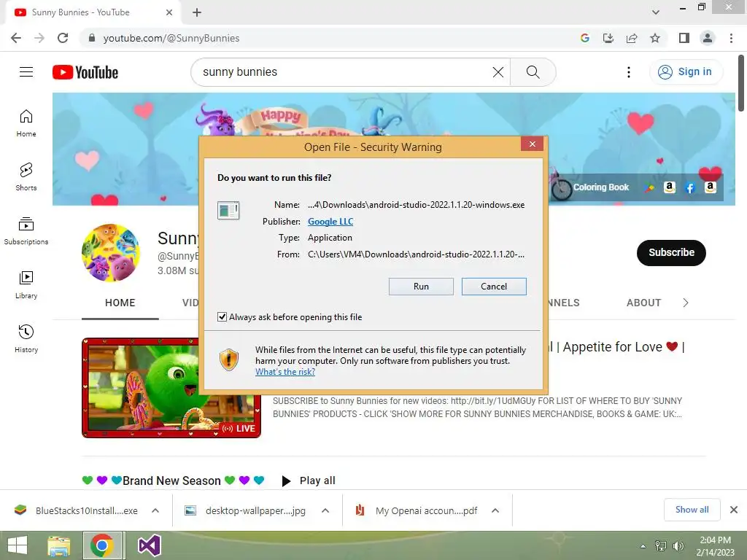Viewport: 747px width, 560px height.
Task: Open the Chrome three-dot menu
Action: pos(731,38)
